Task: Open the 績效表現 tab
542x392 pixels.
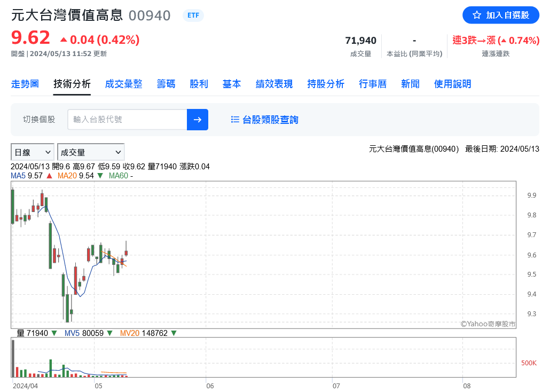Action: click(x=274, y=84)
